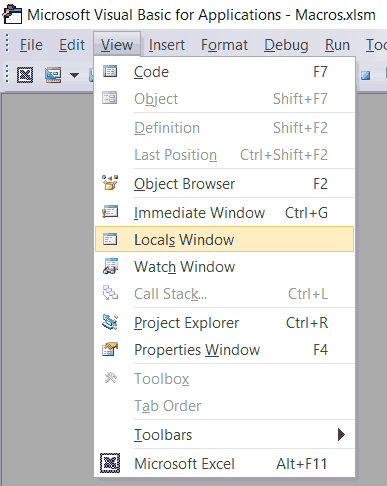The width and height of the screenshot is (387, 486).
Task: Open the Insert object dropdown arrow in toolbar
Action: (74, 75)
